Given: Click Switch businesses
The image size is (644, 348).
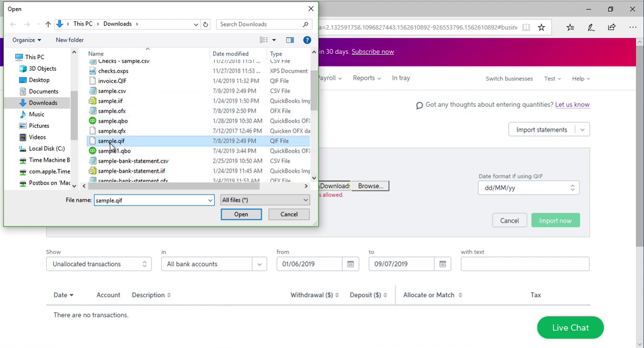Looking at the screenshot, I should coord(509,79).
